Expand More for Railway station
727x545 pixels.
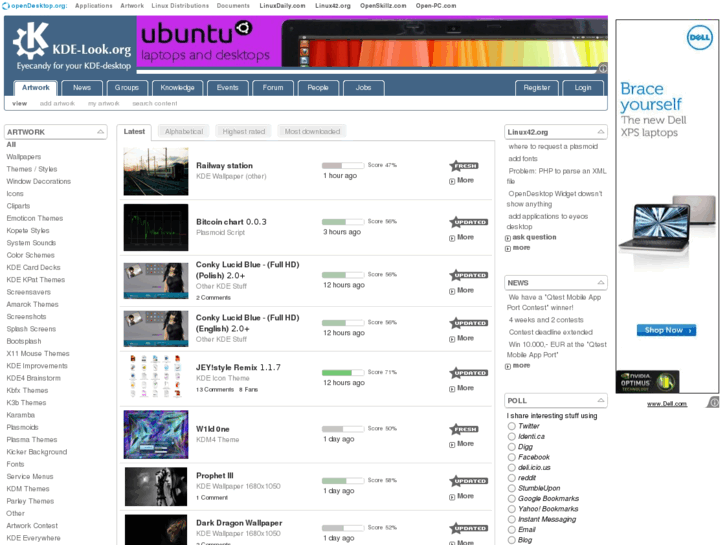(x=461, y=180)
